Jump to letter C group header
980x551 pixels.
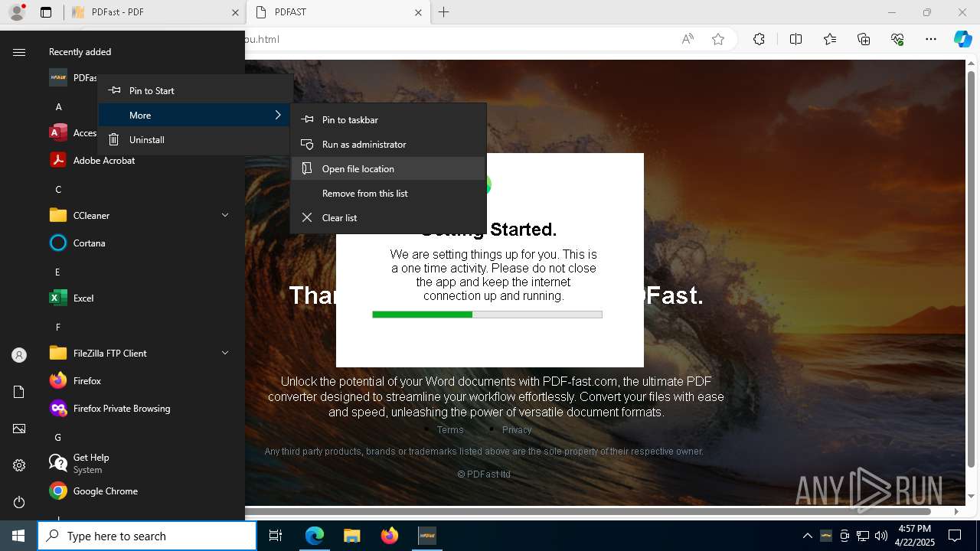click(x=58, y=190)
